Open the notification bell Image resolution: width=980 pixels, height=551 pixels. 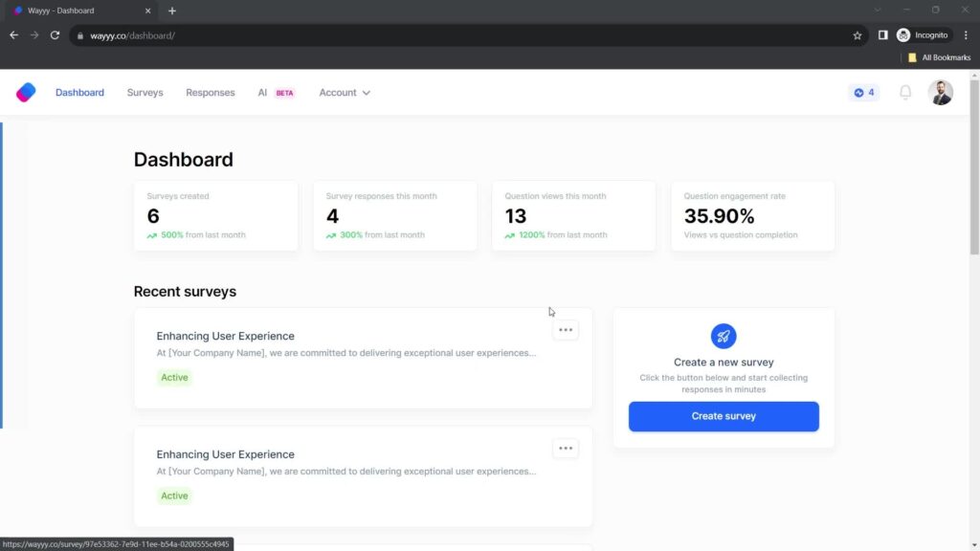click(x=904, y=92)
